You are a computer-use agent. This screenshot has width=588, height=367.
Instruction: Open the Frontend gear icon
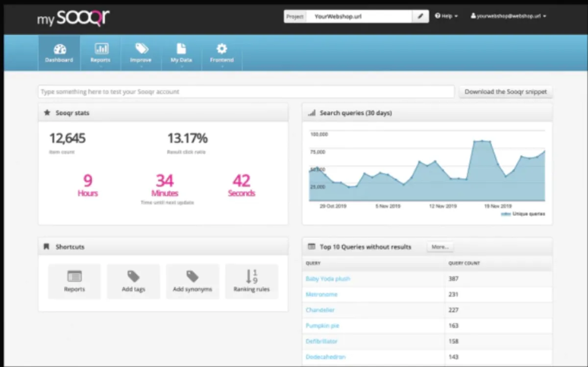tap(222, 49)
